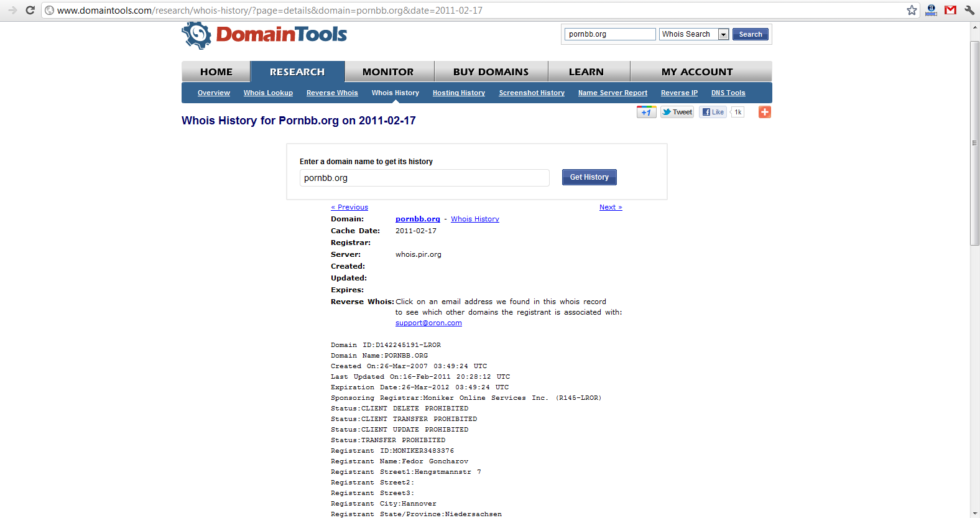The height and width of the screenshot is (518, 980).
Task: Go to the Next » record link
Action: pyautogui.click(x=610, y=207)
